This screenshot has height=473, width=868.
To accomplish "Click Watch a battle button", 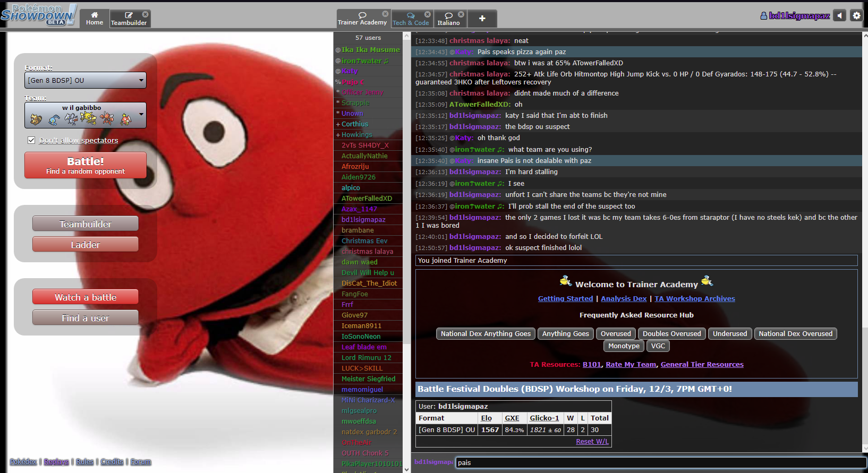I will tap(85, 297).
